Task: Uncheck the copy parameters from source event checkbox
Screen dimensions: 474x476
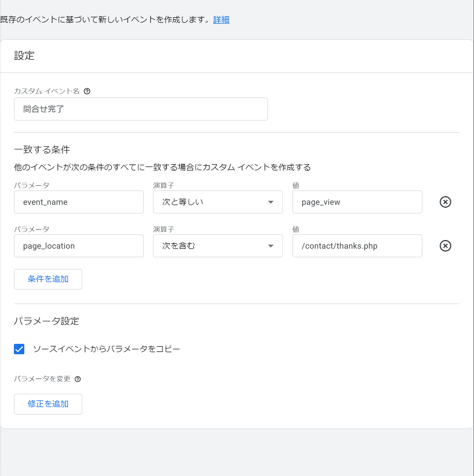Action: [x=19, y=349]
